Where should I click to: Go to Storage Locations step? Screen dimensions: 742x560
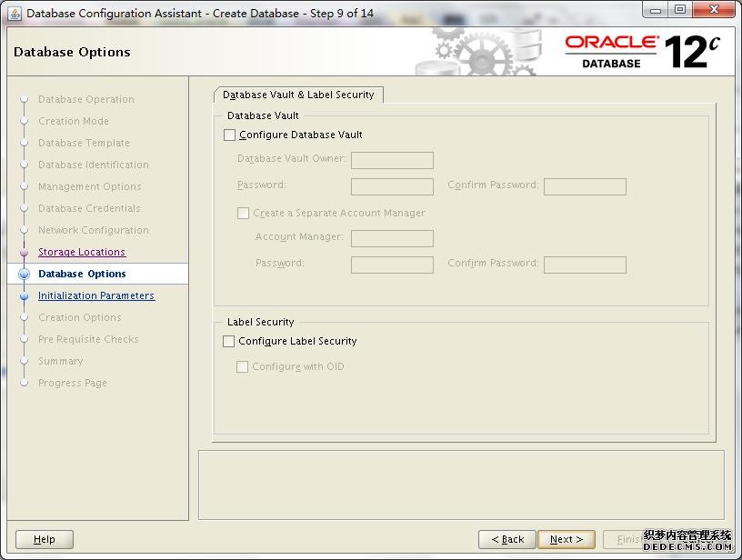pos(82,252)
